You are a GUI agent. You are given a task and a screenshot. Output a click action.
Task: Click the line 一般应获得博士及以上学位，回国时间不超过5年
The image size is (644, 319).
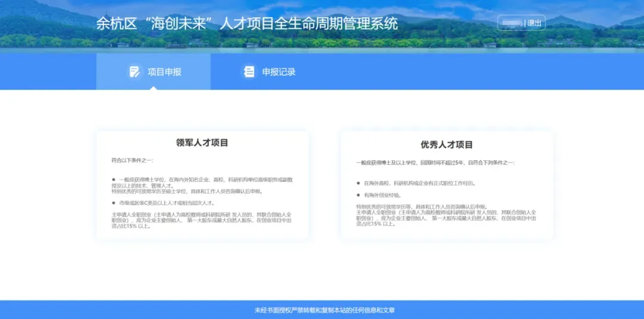coord(411,163)
